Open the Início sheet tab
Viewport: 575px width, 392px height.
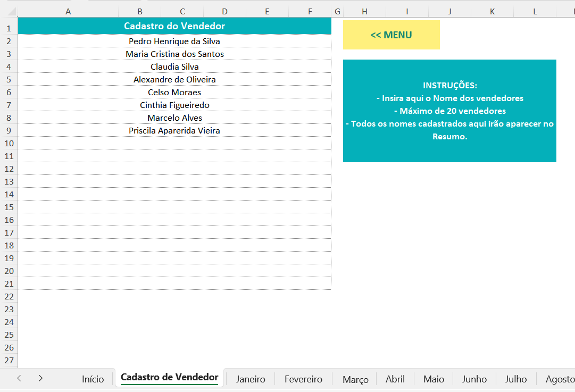click(93, 379)
